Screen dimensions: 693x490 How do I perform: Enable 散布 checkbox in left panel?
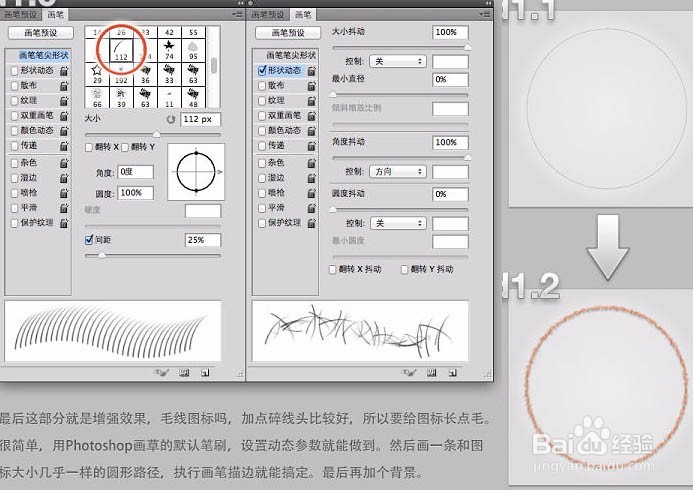(x=15, y=86)
